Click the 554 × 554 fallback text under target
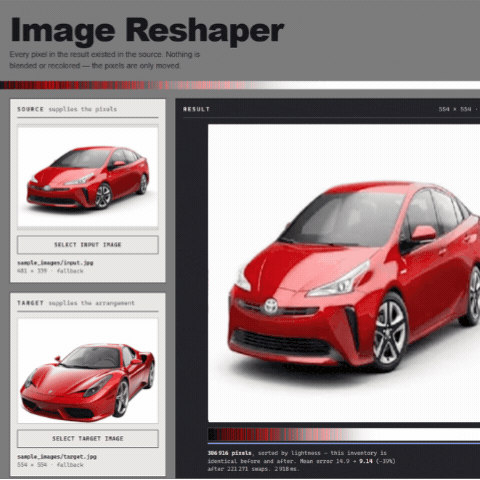 tap(50, 465)
